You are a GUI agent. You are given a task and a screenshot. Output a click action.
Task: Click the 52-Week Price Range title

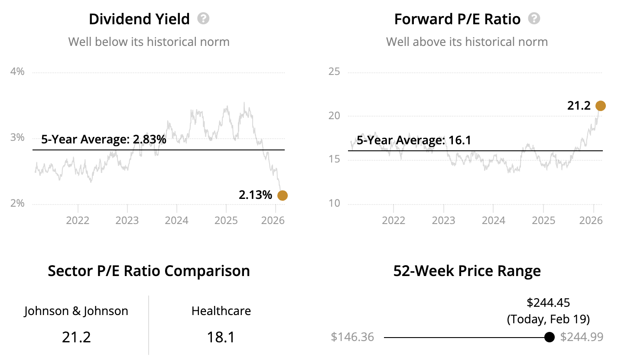[467, 271]
